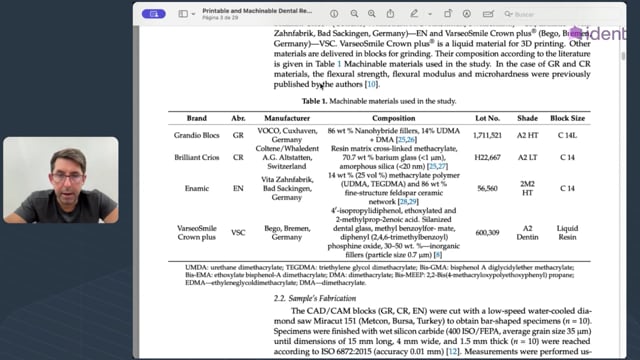Click the 'VarseoSmile Crown plus' brand cell
Image resolution: width=640 pixels, height=360 pixels.
pyautogui.click(x=196, y=233)
